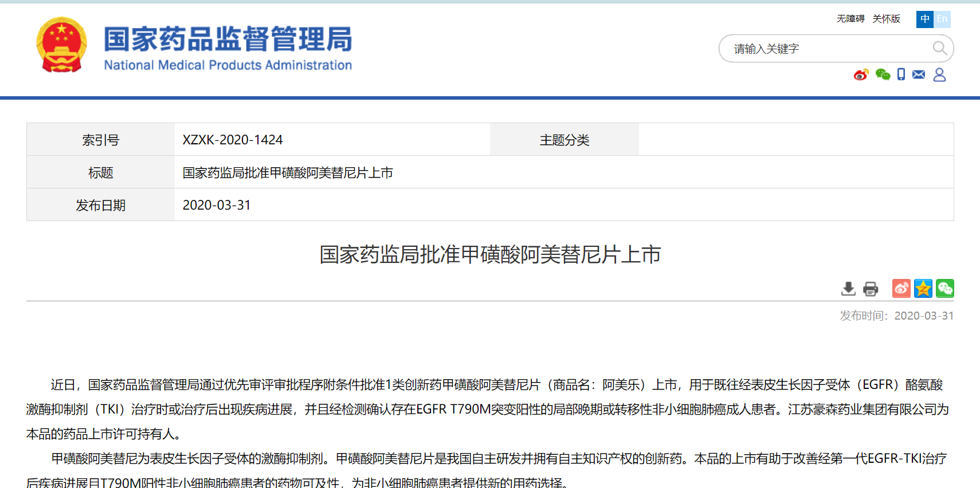Screen dimensions: 980x488
Task: Click the index number XZXK-2020-1424
Action: 233,140
